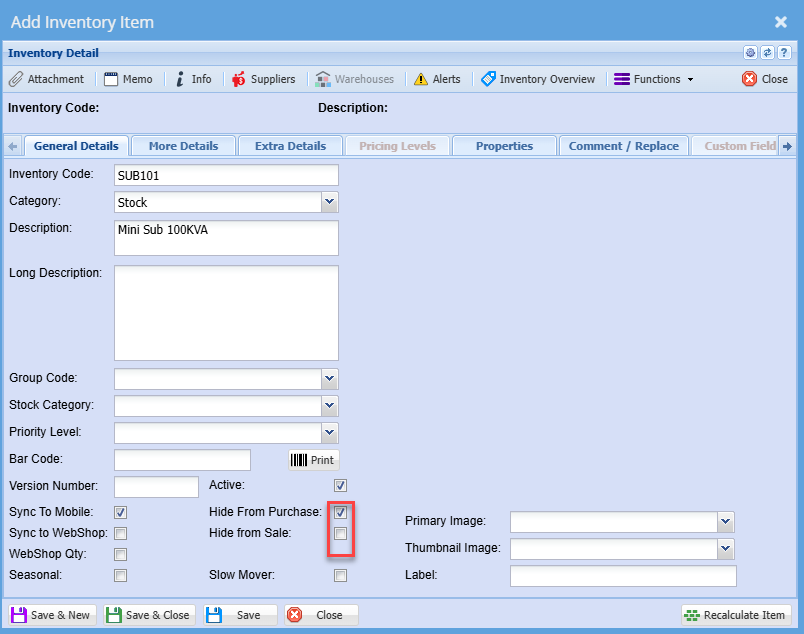Open the Functions dropdown menu
Image resolution: width=804 pixels, height=634 pixels.
coord(654,79)
